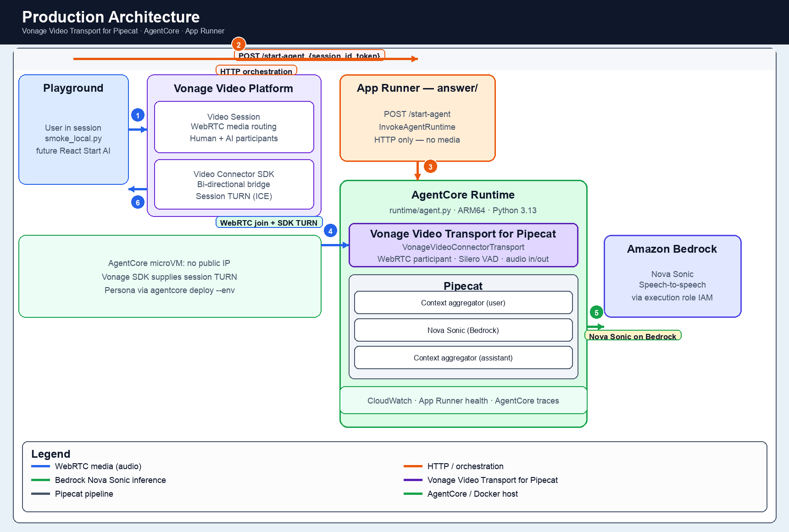Click 'Video Session' in the Vonage box
Image resolution: width=789 pixels, height=532 pixels.
[233, 117]
